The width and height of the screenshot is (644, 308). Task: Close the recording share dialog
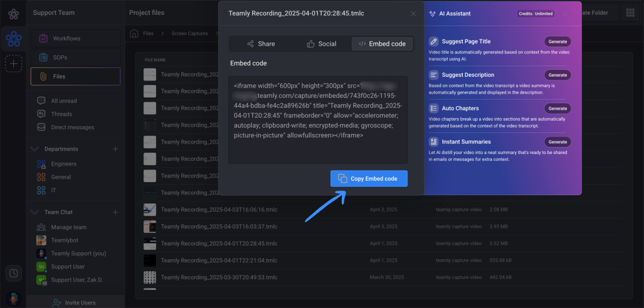(413, 14)
